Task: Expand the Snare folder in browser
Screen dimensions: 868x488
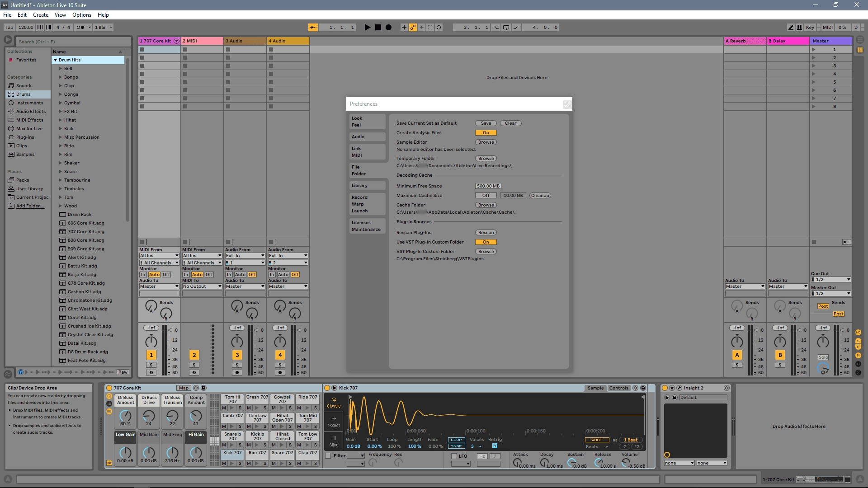Action: point(61,172)
